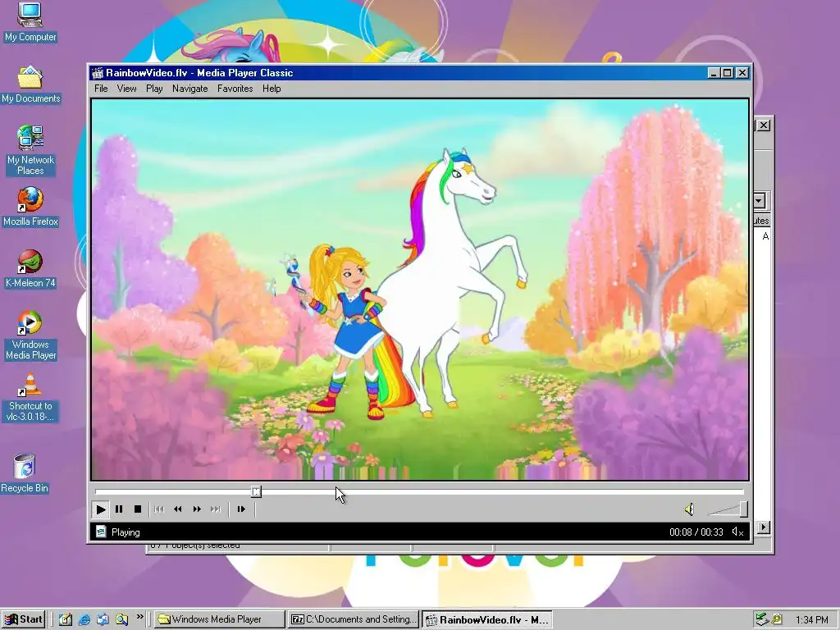Minimize the Media Player Classic window
840x630 pixels.
point(713,73)
